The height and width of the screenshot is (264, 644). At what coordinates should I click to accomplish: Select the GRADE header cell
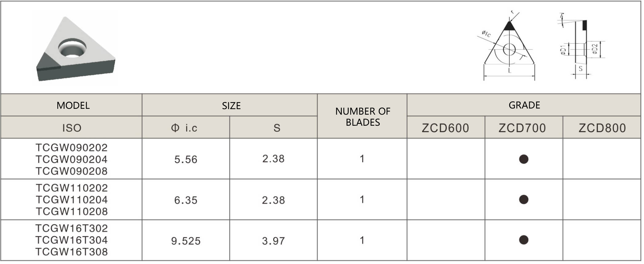524,105
